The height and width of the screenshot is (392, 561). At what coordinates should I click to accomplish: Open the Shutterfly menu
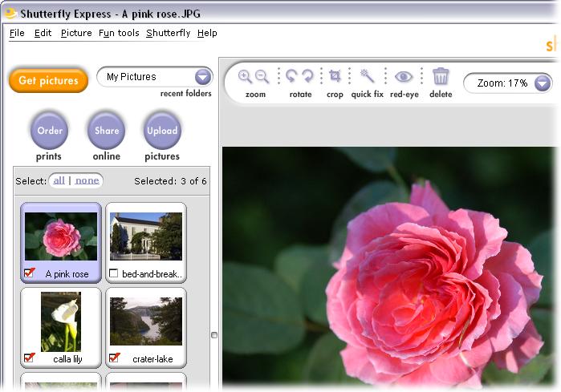[169, 33]
